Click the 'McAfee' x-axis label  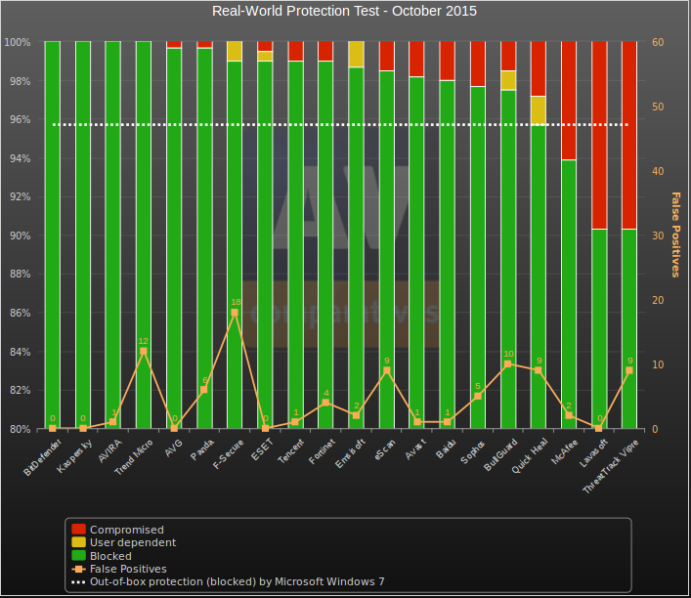tap(565, 452)
